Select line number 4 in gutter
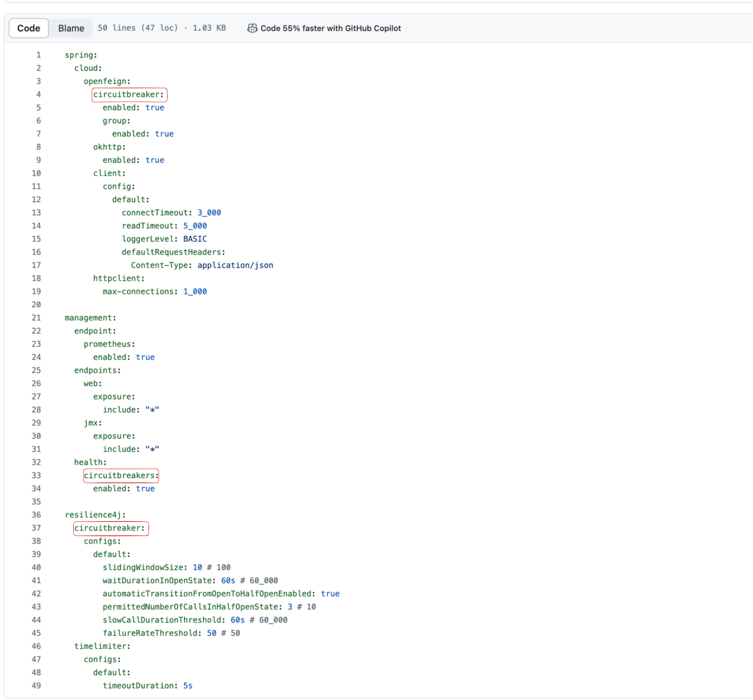 click(x=38, y=94)
